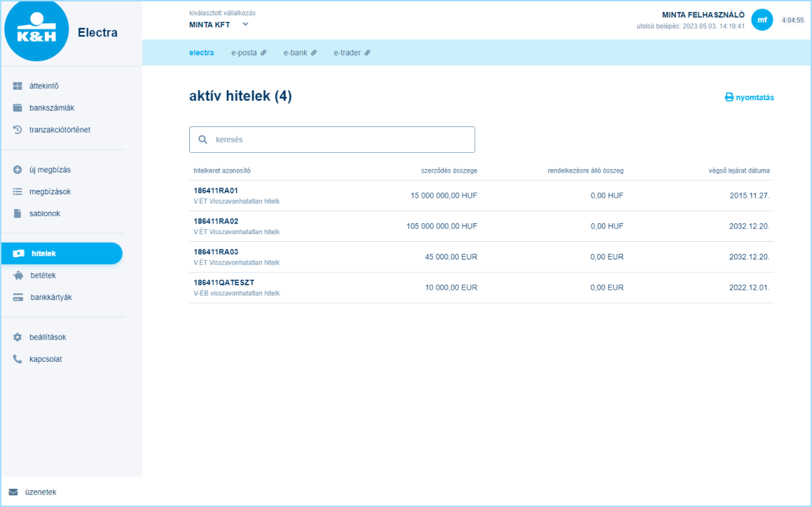Click the betétek deposits icon
The height and width of the screenshot is (507, 812).
(x=17, y=275)
